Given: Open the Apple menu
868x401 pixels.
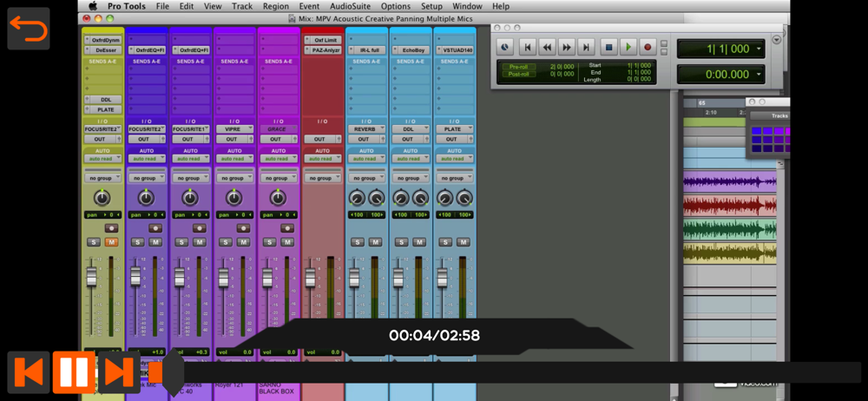Looking at the screenshot, I should [x=92, y=6].
